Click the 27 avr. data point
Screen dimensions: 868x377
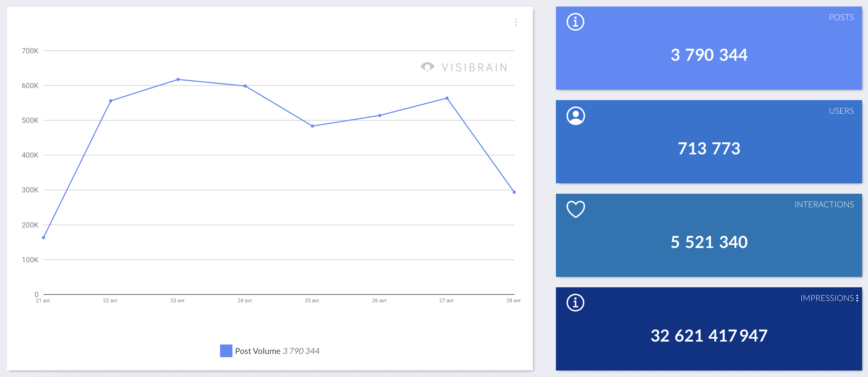447,98
